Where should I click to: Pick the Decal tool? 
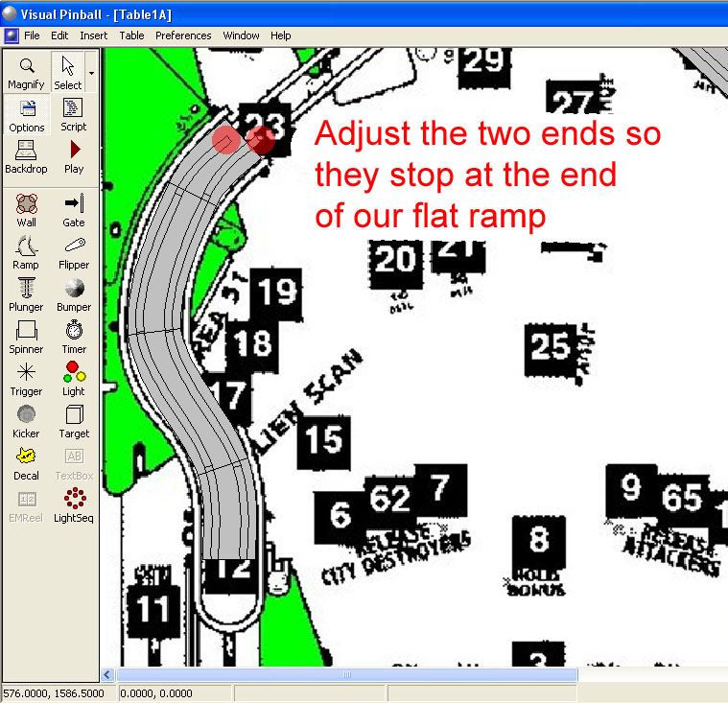coord(27,463)
